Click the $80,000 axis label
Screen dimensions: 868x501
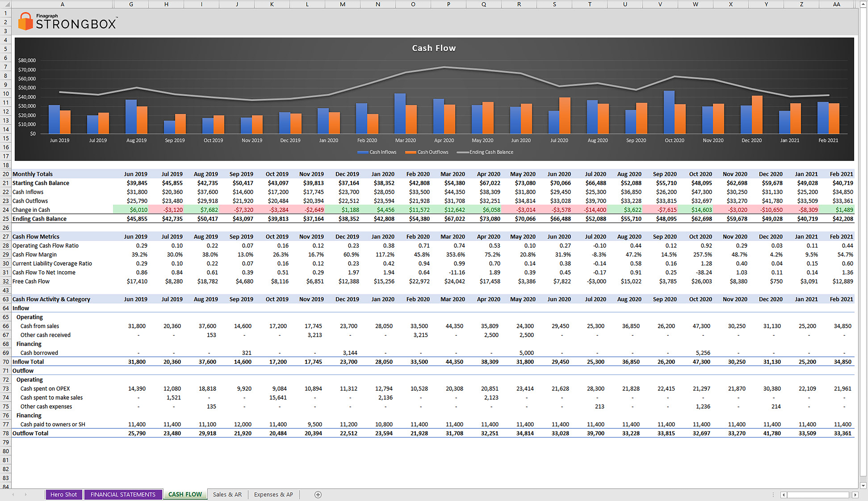pyautogui.click(x=27, y=60)
